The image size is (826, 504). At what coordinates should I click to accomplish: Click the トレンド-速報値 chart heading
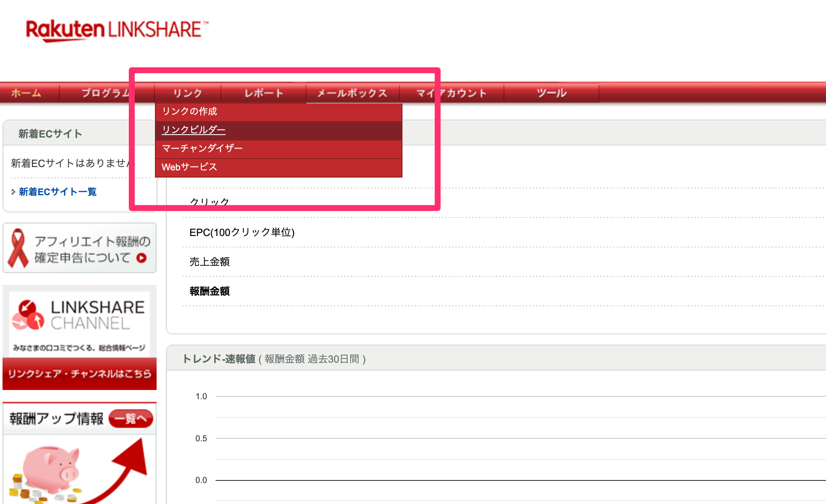[x=274, y=359]
